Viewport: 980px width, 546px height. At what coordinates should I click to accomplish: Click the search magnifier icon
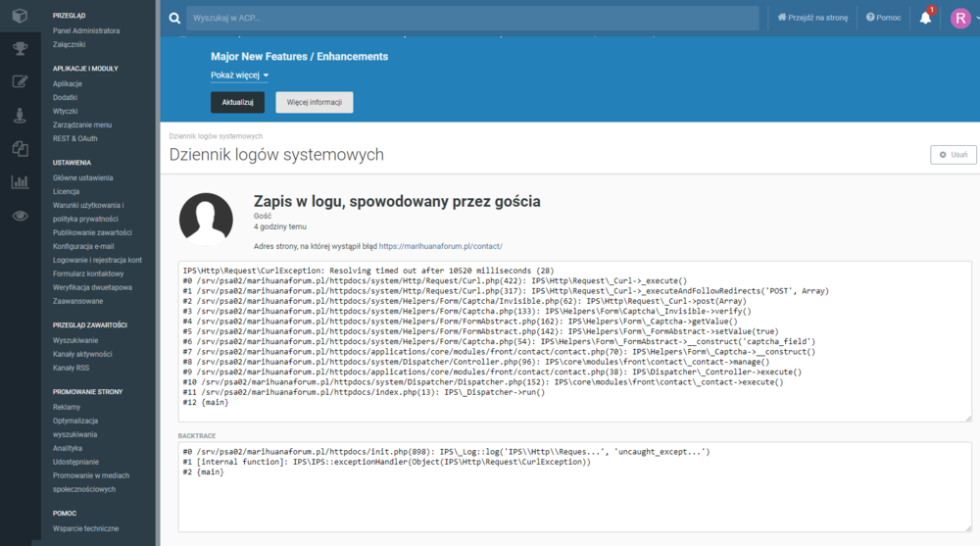point(174,19)
